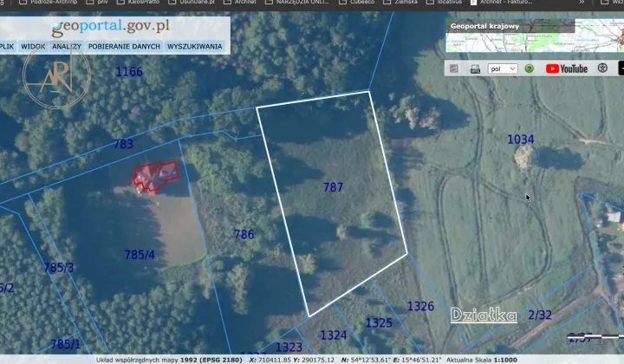This screenshot has height=364, width=624.
Task: Open the Cubeeco bookmark folder
Action: click(357, 3)
